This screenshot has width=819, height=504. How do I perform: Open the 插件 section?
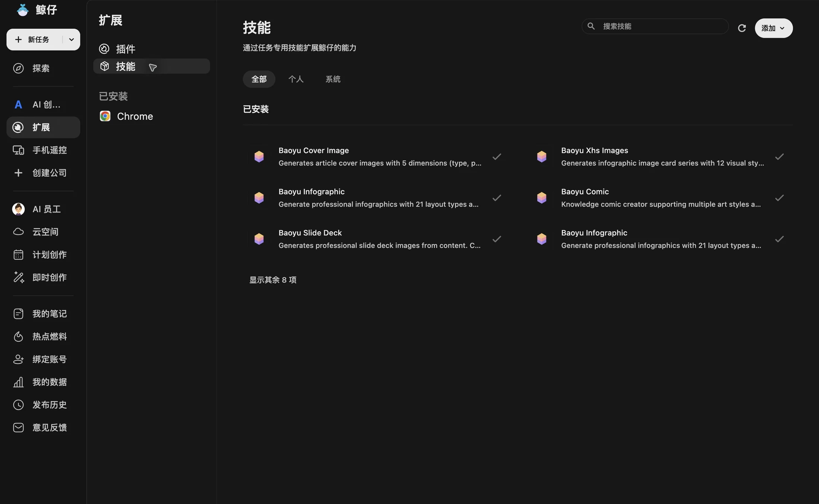pos(152,49)
